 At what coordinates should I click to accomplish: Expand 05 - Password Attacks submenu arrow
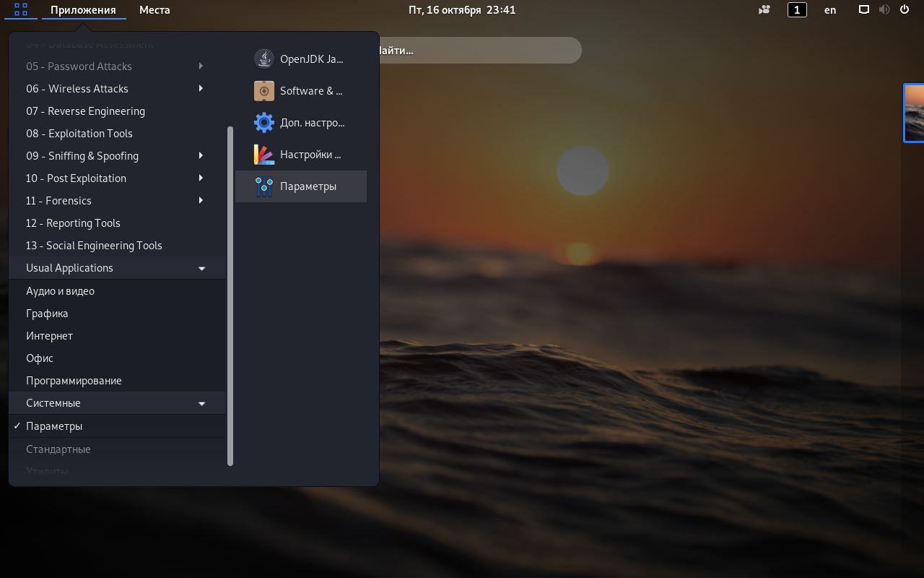(x=201, y=66)
